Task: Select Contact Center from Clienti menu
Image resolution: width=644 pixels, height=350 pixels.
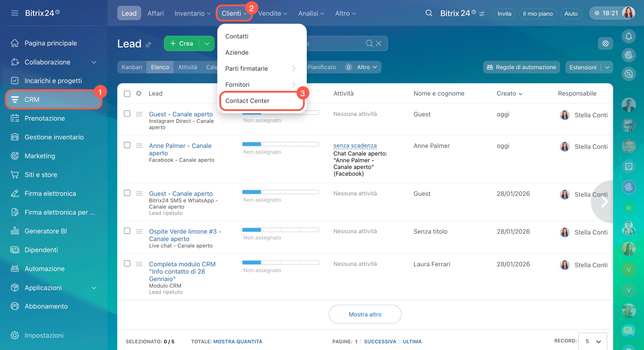Action: [x=247, y=101]
